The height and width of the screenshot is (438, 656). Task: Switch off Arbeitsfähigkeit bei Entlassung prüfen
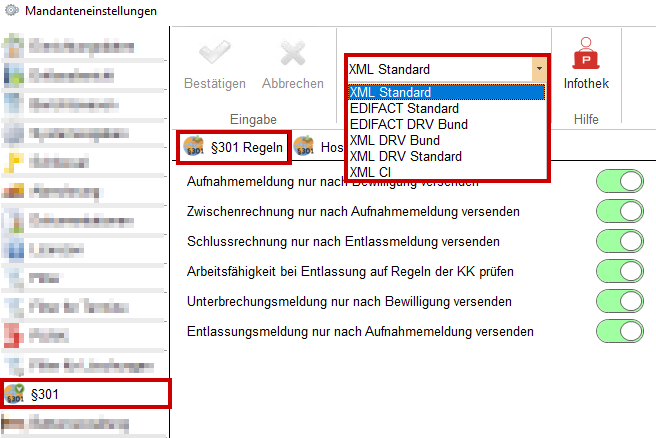(620, 272)
